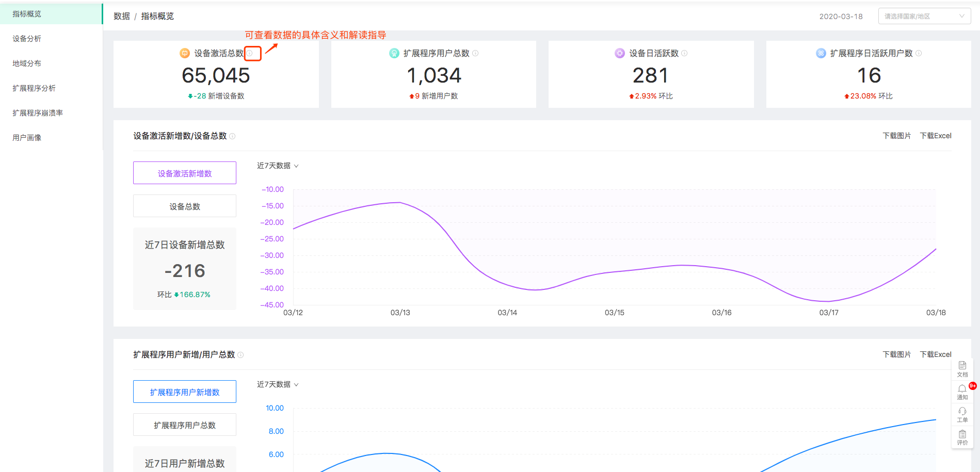Click 指标概览 in the breadcrumb

pos(157,16)
